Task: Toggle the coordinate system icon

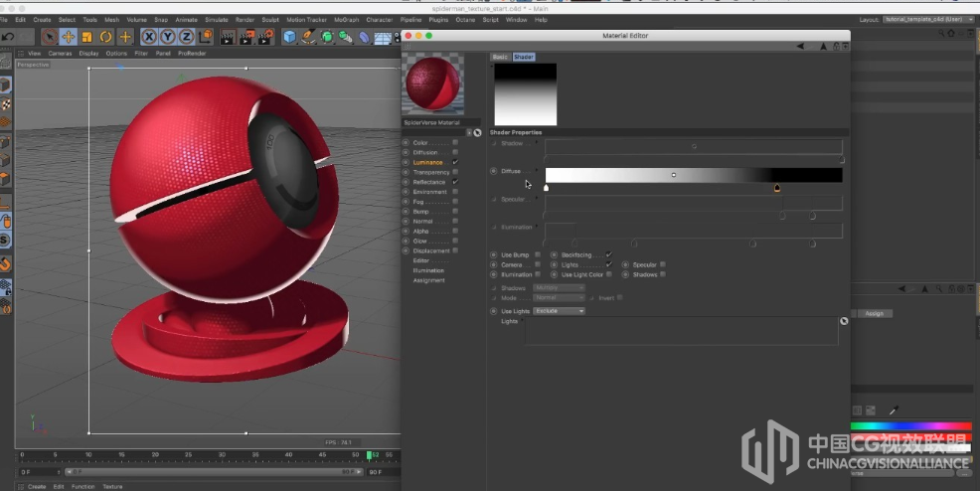Action: coord(205,37)
